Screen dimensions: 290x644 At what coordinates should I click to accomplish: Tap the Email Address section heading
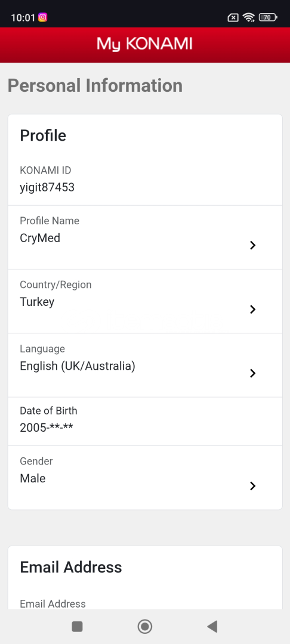[71, 567]
